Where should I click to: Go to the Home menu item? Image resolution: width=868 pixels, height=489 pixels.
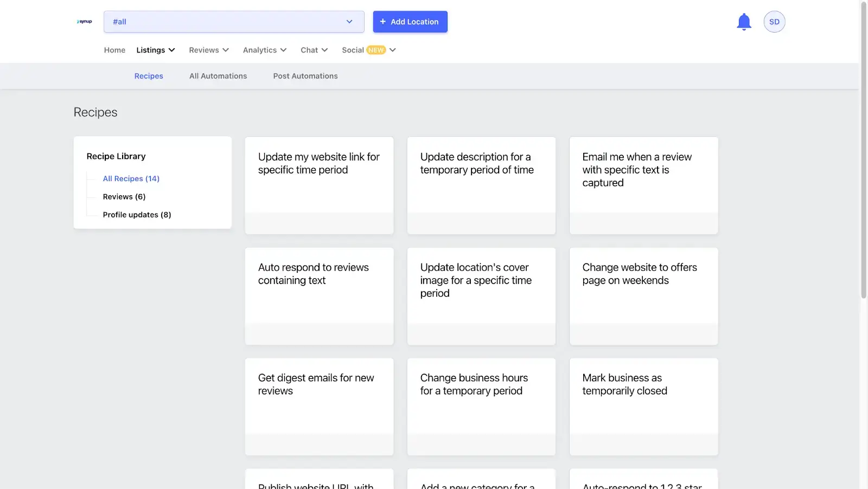click(114, 50)
